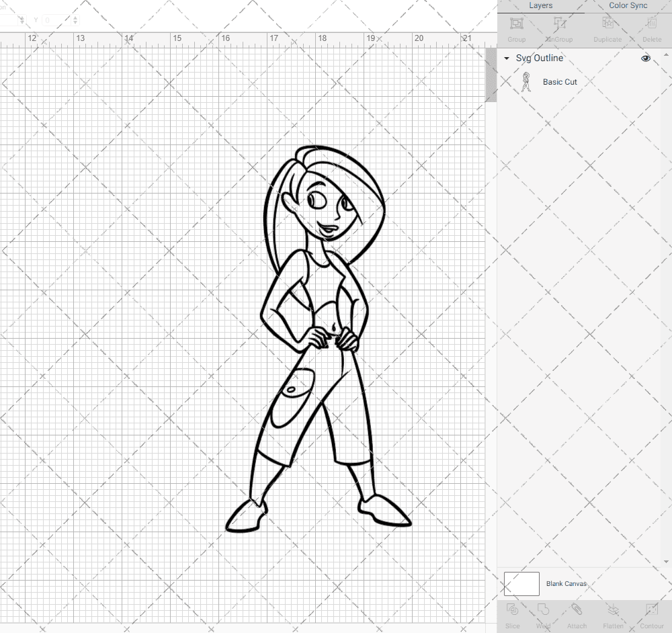Click the Blank Canvas entry
The image size is (672, 633).
[566, 583]
